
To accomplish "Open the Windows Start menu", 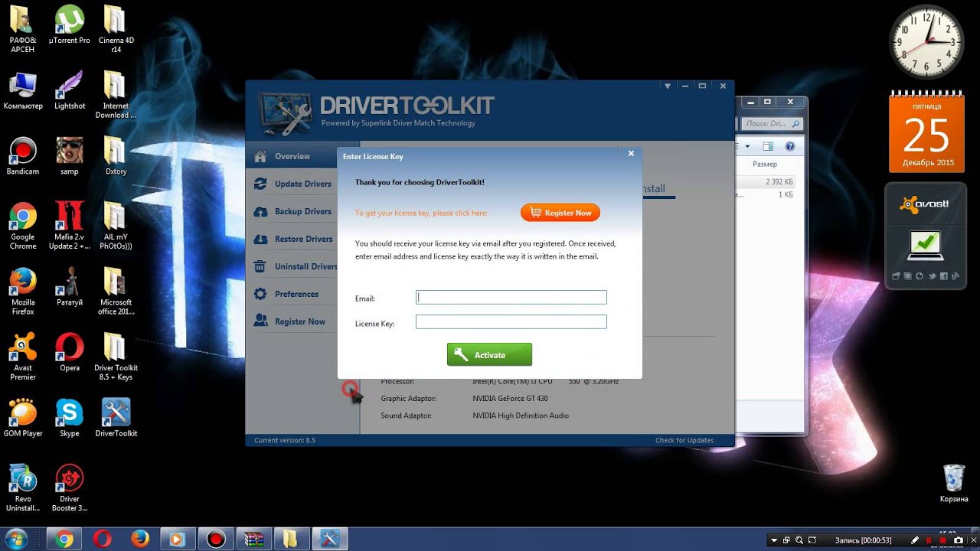I will [16, 539].
